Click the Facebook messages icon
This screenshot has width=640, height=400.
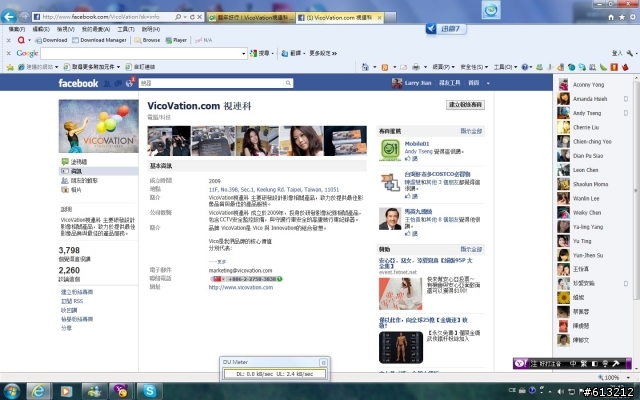coord(118,83)
